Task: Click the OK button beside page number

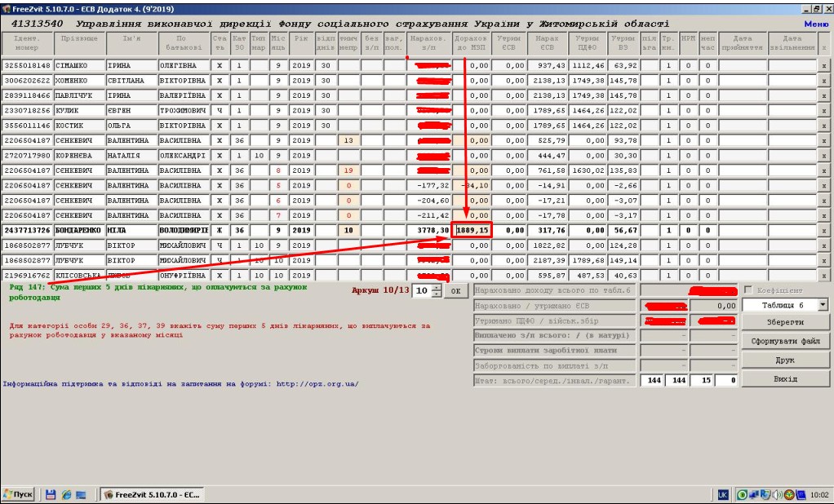Action: pyautogui.click(x=456, y=290)
